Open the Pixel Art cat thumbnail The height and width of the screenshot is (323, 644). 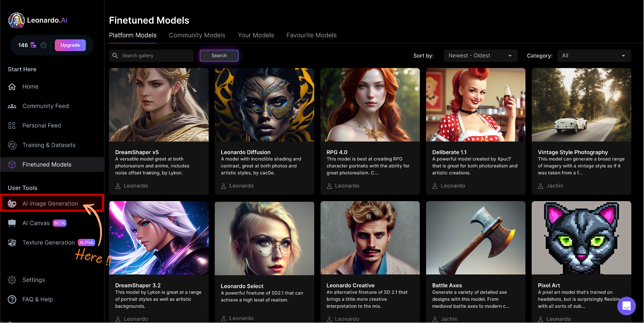pyautogui.click(x=581, y=238)
